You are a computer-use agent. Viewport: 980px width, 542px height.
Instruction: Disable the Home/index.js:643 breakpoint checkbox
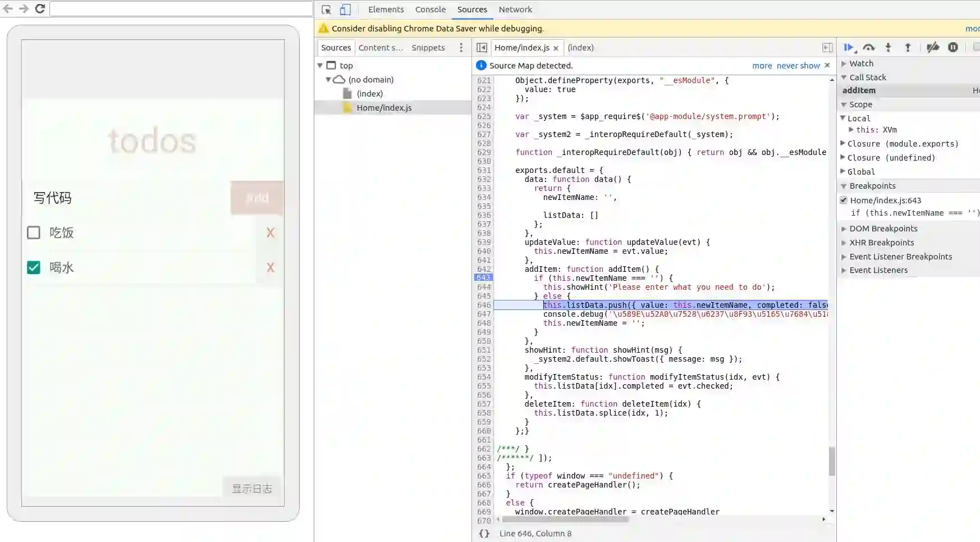[x=843, y=200]
